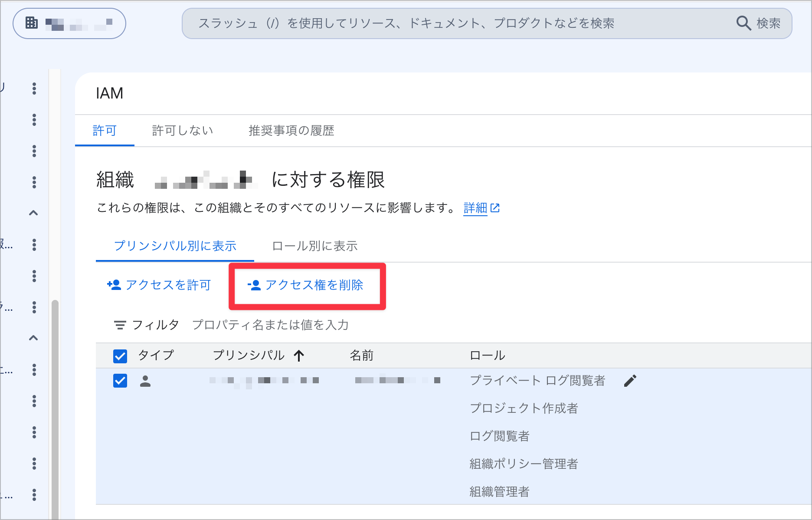Screen dimensions: 812x520
Task: Open the organization selector with building icon
Action: 69,23
